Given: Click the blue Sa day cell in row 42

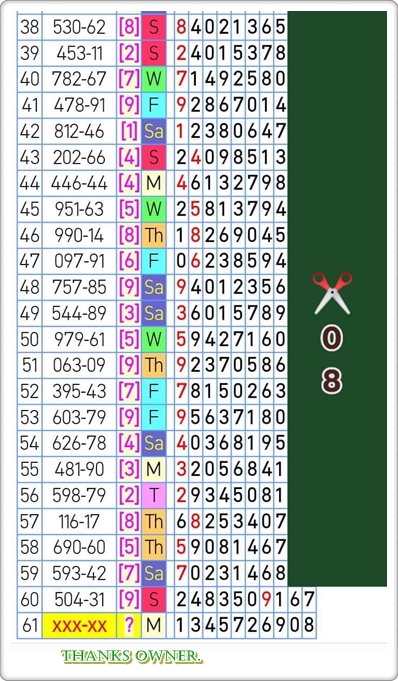Looking at the screenshot, I should click(154, 132).
